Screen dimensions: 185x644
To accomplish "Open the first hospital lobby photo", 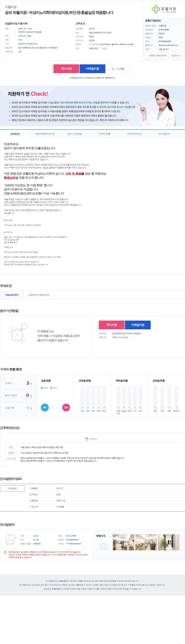I will tap(123, 542).
